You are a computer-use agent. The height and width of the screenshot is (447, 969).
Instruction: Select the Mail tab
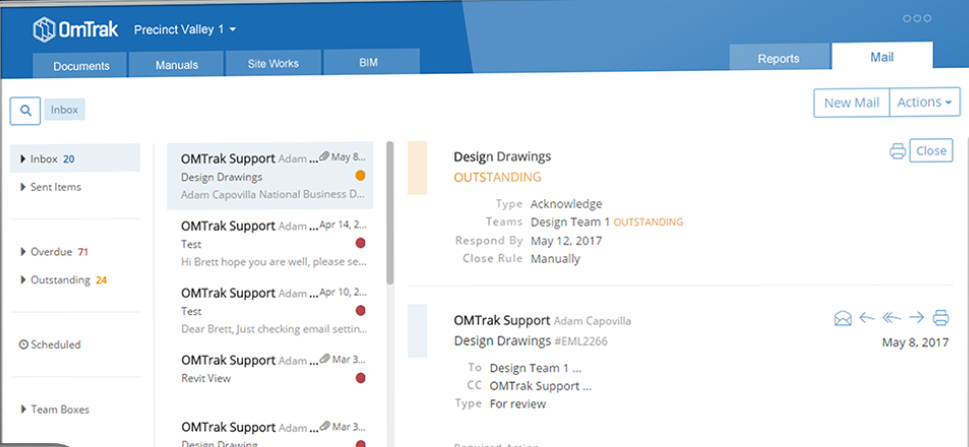point(882,57)
